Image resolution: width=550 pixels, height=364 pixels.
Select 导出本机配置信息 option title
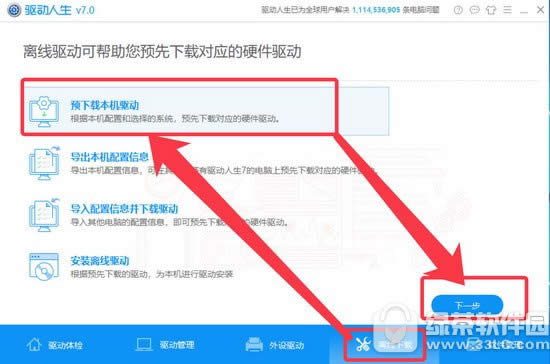tap(109, 157)
